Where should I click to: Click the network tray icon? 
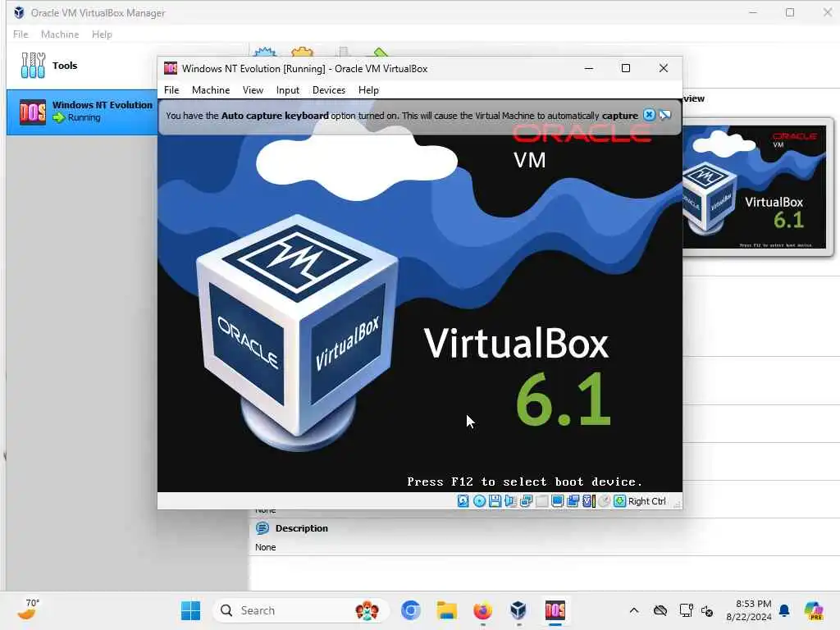686,610
